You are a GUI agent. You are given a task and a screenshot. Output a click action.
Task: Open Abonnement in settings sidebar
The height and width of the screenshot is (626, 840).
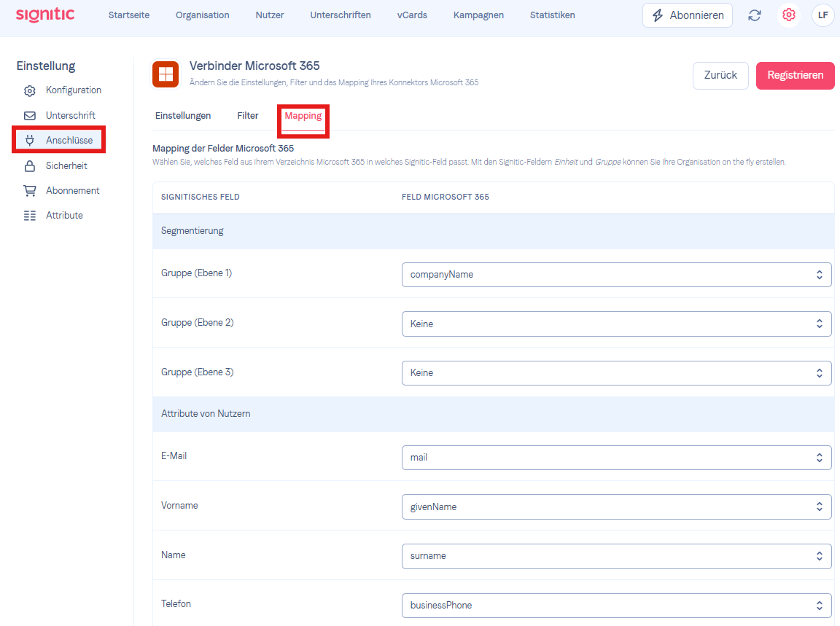tap(72, 190)
